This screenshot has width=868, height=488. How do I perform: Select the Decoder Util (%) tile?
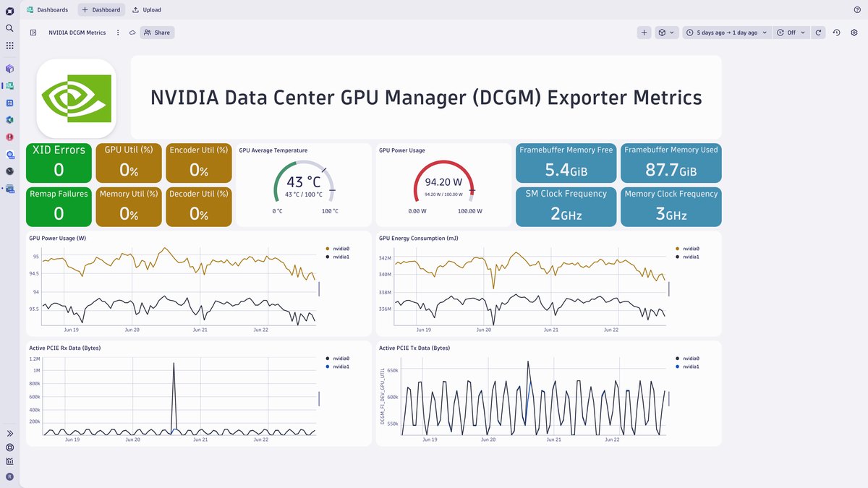click(x=199, y=207)
